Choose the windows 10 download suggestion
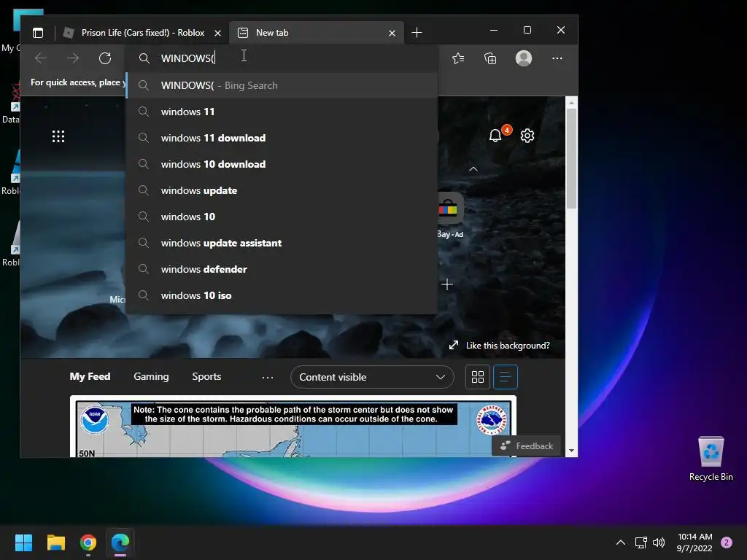747x560 pixels. coord(282,164)
